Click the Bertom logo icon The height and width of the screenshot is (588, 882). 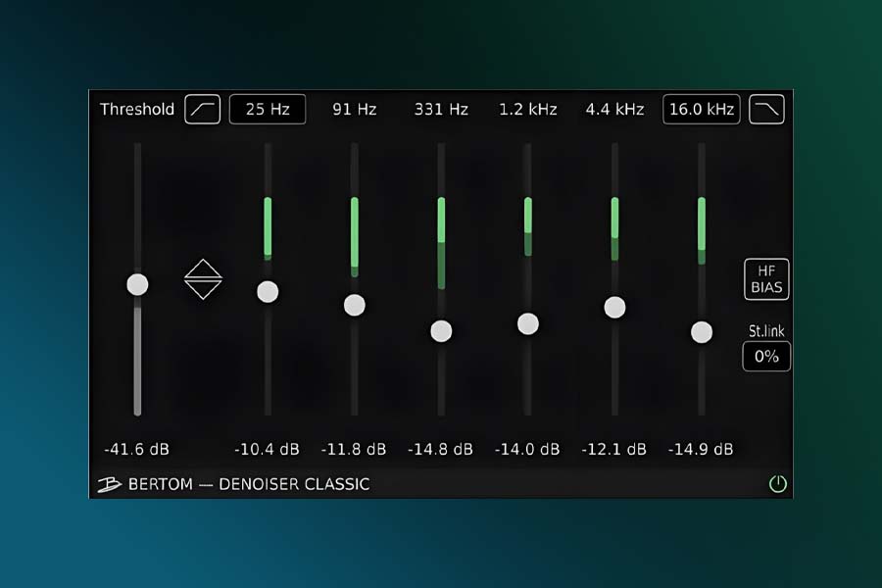pos(109,484)
